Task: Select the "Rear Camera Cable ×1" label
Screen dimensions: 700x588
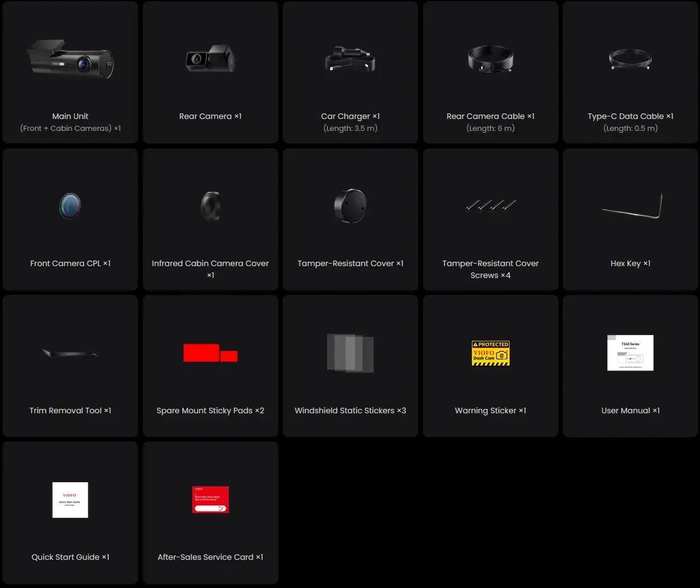Action: (491, 116)
